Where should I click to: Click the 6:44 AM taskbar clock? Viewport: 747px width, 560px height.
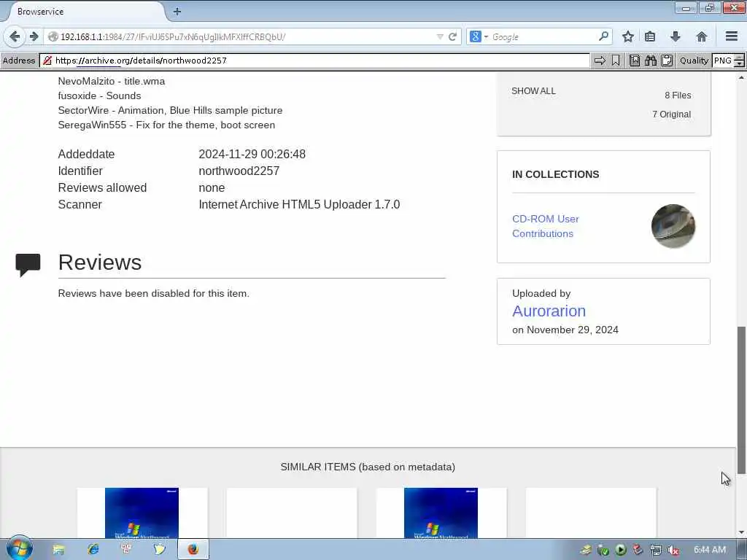pyautogui.click(x=709, y=550)
